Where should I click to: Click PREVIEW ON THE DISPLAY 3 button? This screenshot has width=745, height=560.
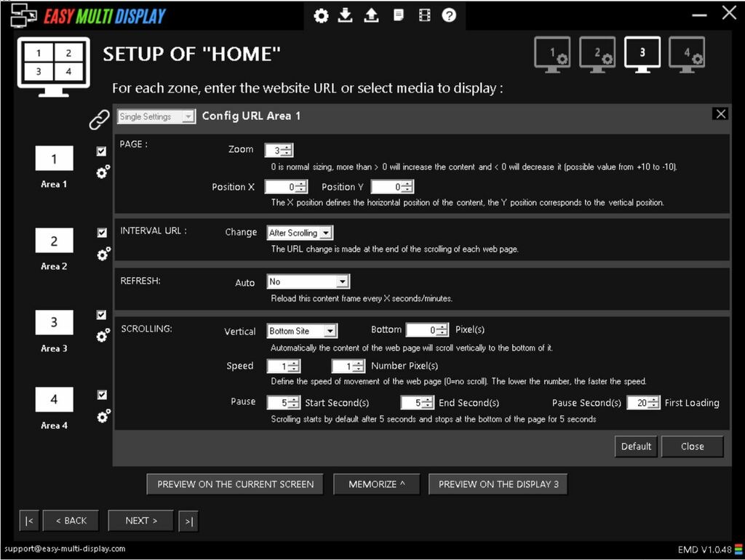click(498, 484)
